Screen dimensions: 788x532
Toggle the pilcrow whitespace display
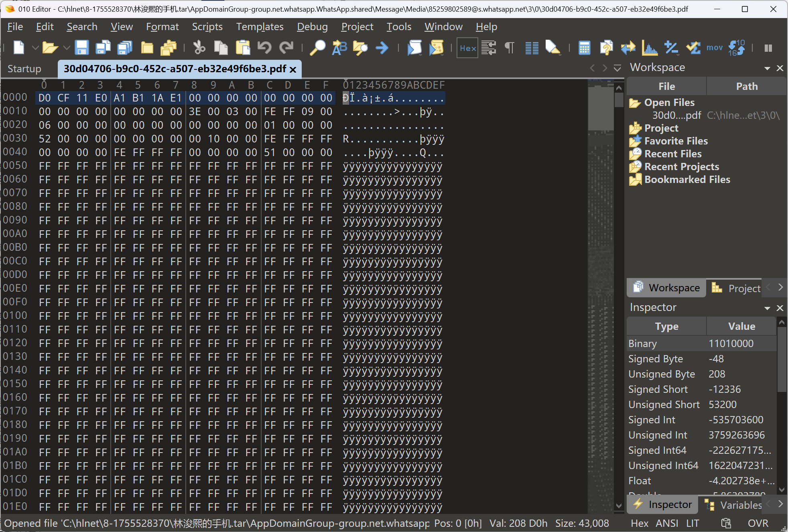point(509,48)
